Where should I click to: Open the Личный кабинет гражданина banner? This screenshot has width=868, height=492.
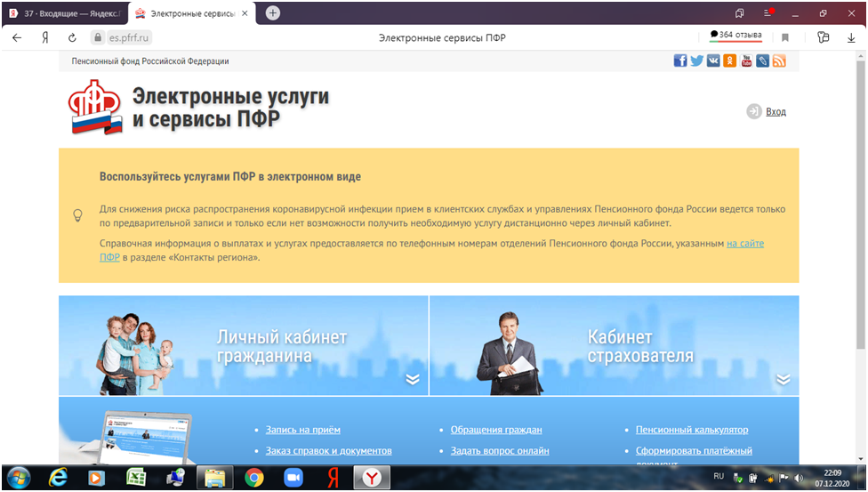pyautogui.click(x=244, y=346)
